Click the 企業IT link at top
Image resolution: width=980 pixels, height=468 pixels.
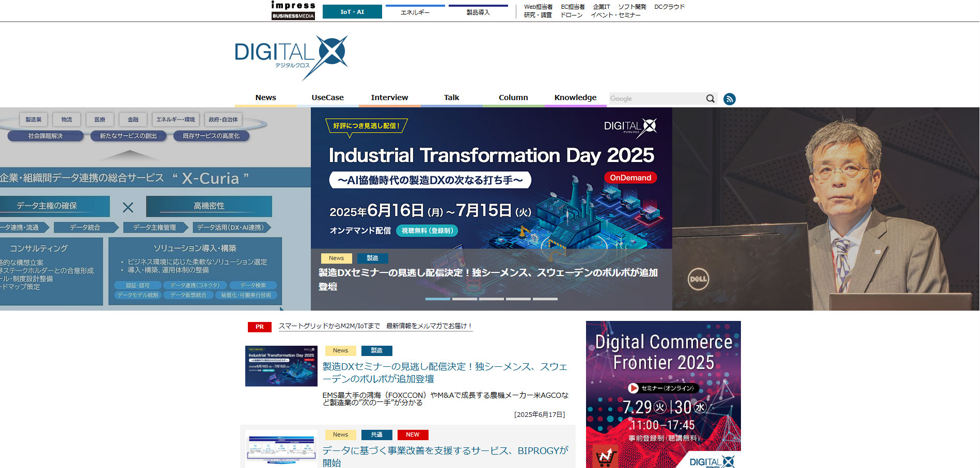point(600,7)
